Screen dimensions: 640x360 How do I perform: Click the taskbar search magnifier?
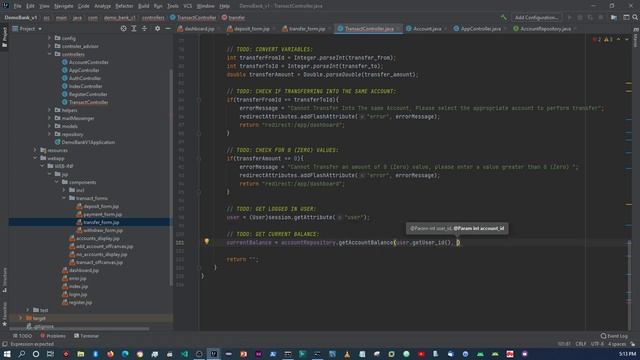pyautogui.click(x=21, y=354)
